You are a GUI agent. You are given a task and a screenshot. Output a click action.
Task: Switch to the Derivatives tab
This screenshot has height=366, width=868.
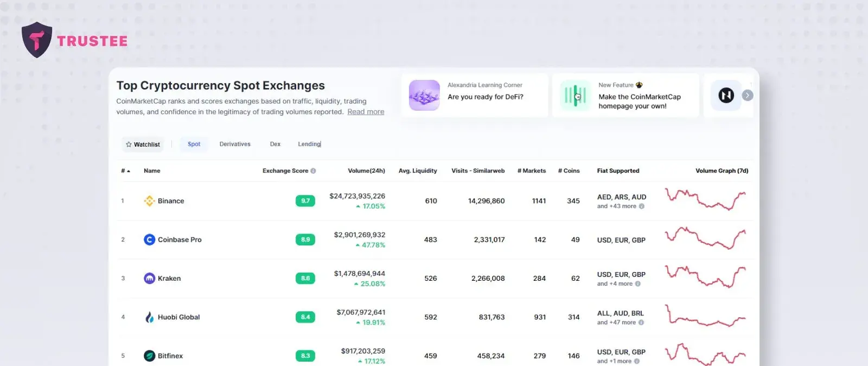coord(235,144)
